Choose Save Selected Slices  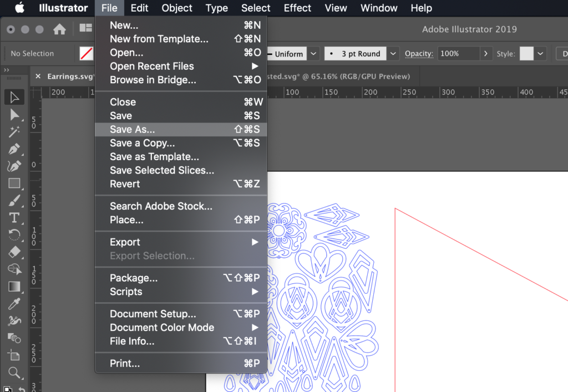(x=181, y=170)
